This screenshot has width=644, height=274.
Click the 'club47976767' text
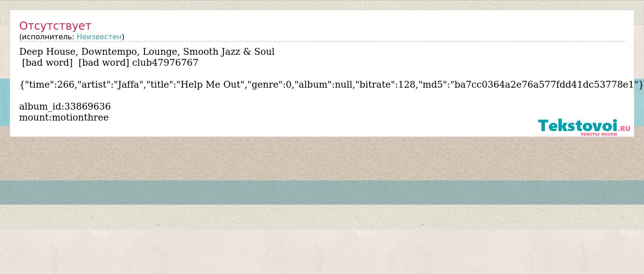click(165, 63)
